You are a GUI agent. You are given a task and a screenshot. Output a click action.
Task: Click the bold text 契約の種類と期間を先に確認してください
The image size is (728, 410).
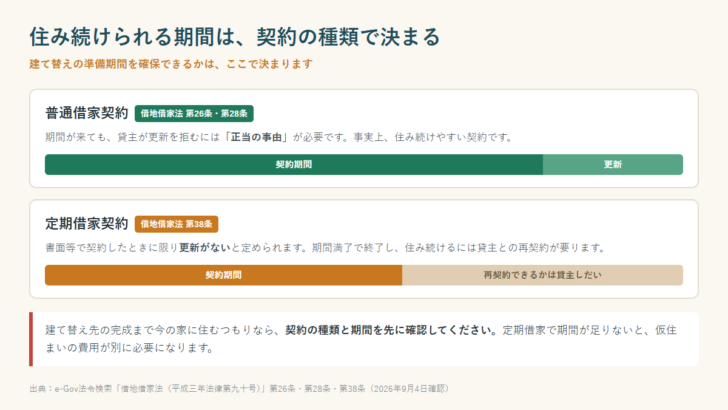point(391,330)
